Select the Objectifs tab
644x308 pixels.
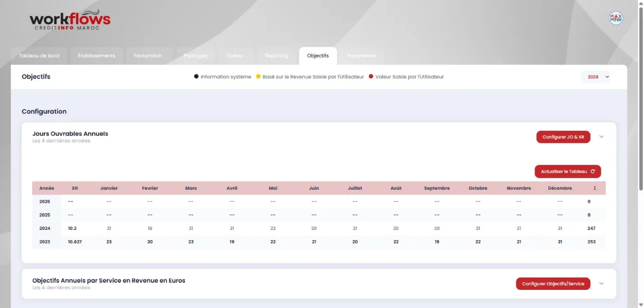click(318, 56)
